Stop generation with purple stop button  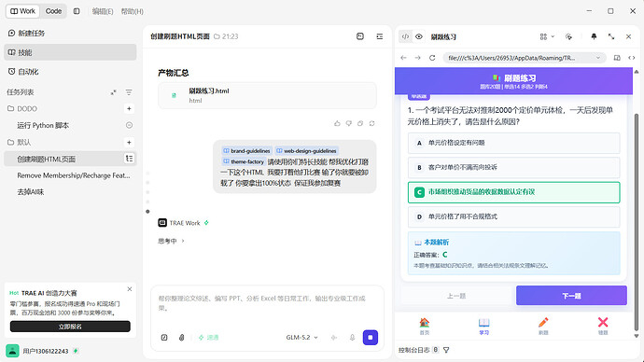tap(370, 338)
